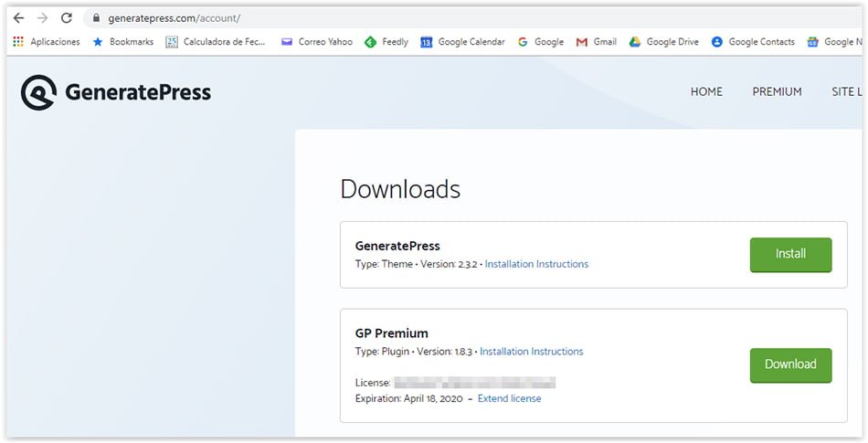Reload the page with the refresh icon
Viewport: 868px width, 443px height.
pos(67,18)
